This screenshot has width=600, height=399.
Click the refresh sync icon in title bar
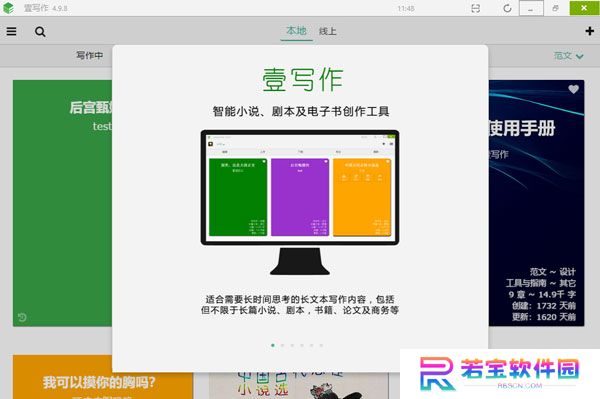click(507, 8)
